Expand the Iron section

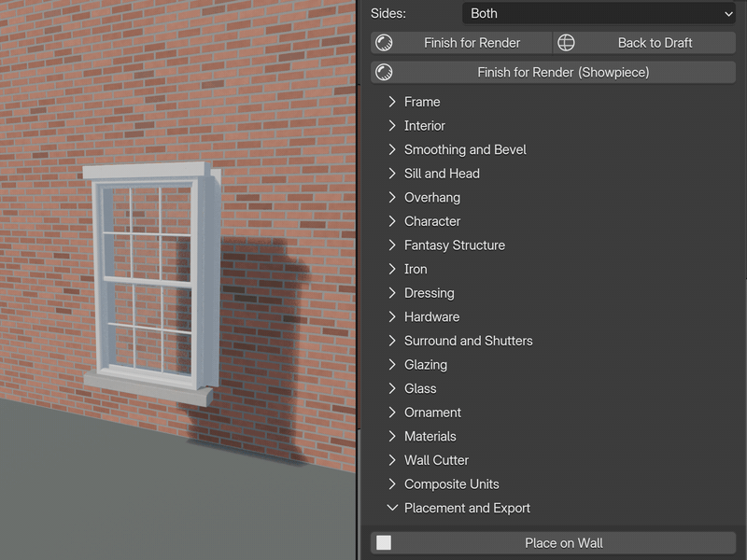pos(392,269)
